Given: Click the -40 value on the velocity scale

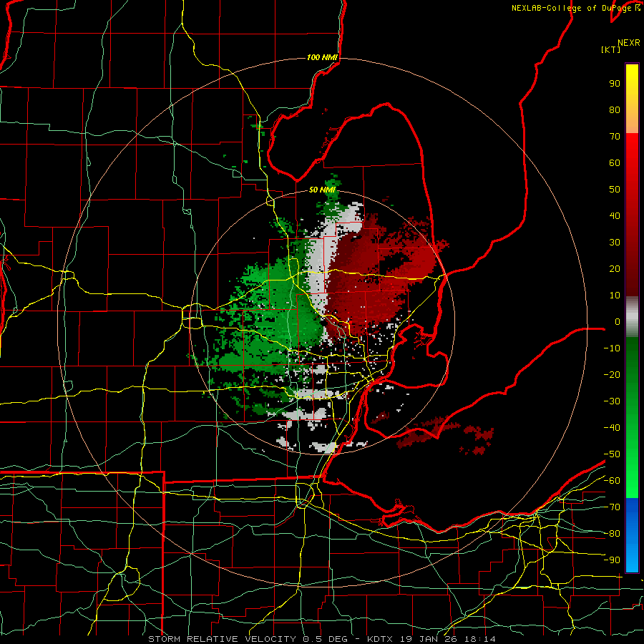Looking at the screenshot, I should pos(612,428).
